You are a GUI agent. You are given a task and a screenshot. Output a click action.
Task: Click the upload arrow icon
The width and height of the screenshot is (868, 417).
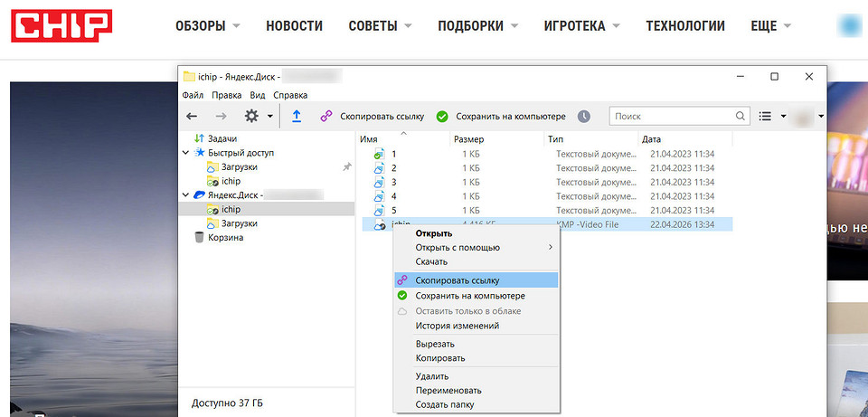297,116
